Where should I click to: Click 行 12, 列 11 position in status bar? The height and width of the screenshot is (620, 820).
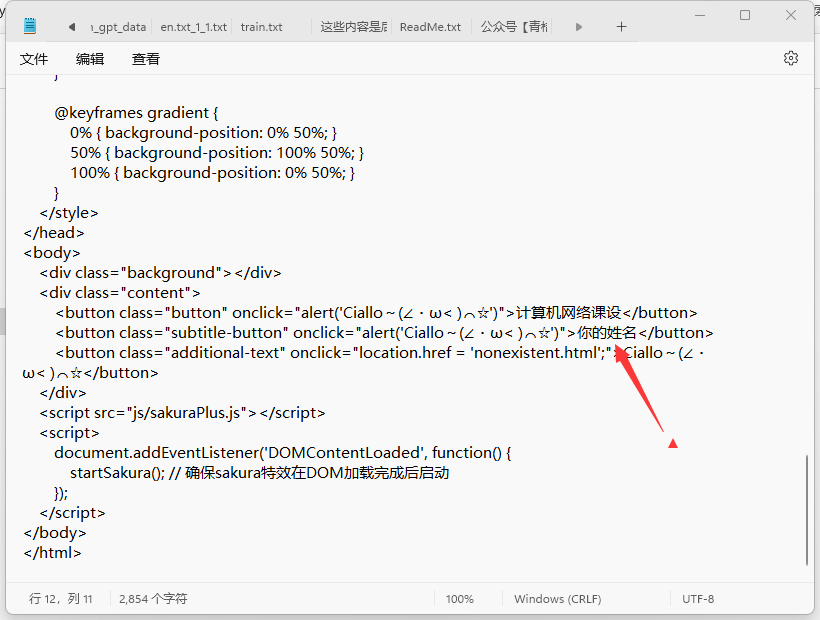(61, 599)
